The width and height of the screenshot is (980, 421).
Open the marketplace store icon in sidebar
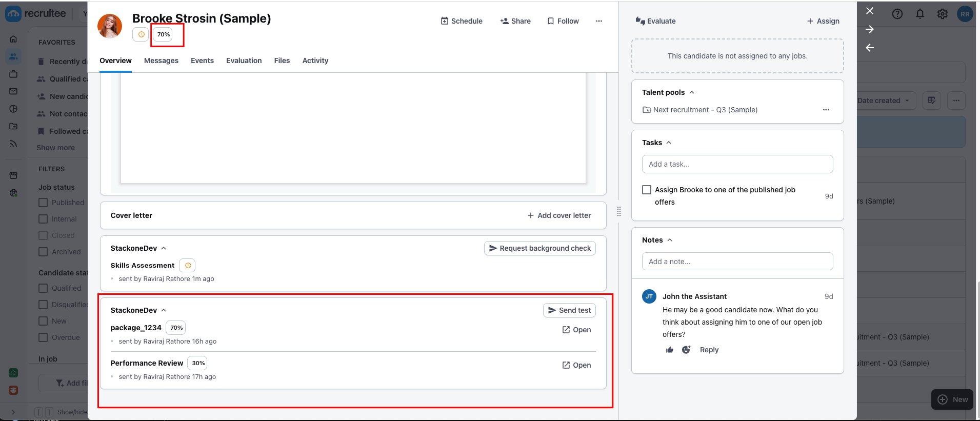pos(13,175)
